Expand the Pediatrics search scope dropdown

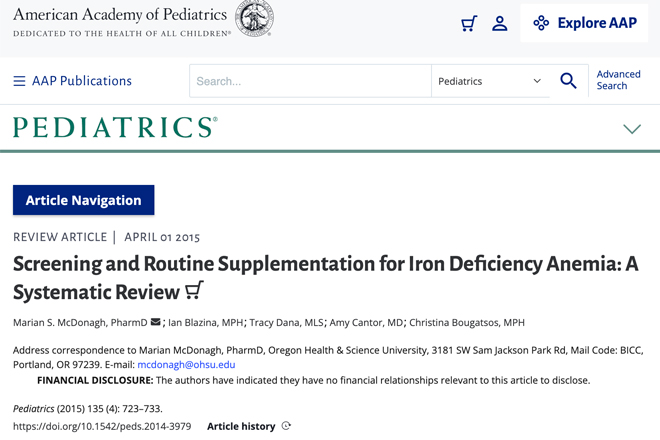490,81
